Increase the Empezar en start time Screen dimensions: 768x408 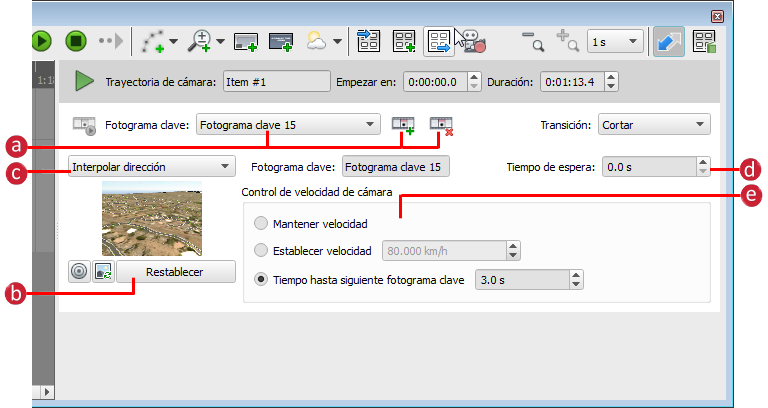(474, 77)
